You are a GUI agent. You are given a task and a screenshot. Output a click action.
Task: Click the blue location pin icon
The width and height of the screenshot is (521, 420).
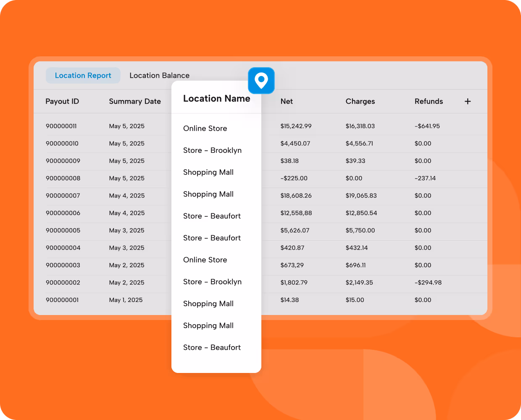pyautogui.click(x=261, y=80)
